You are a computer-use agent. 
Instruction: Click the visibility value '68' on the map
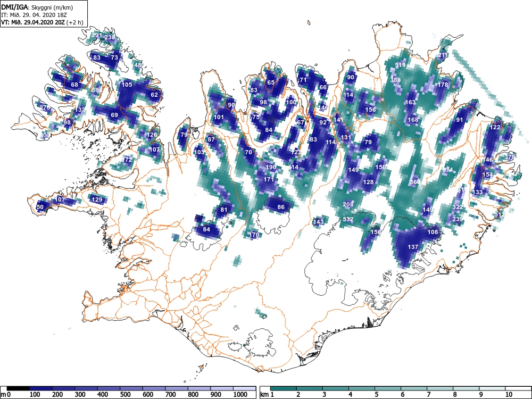click(x=74, y=85)
